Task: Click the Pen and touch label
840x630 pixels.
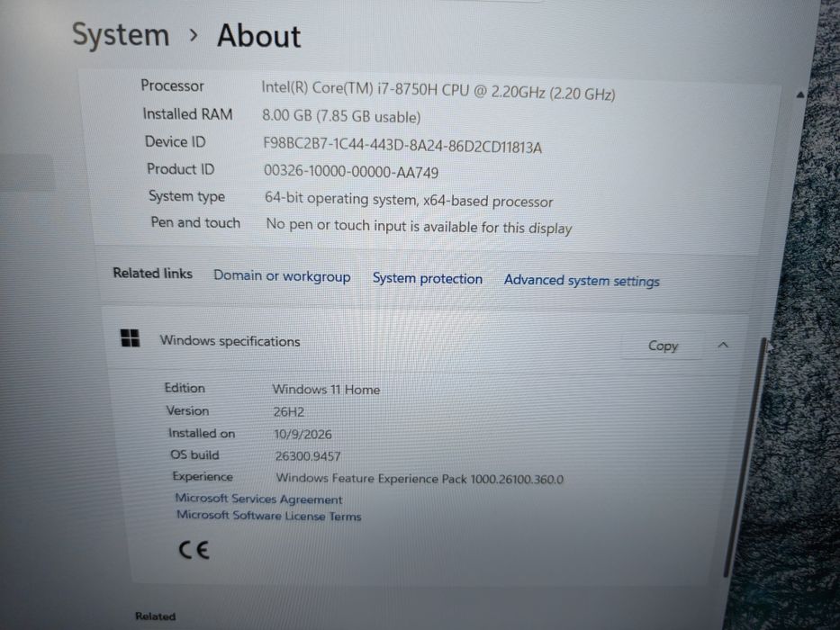Action: [195, 222]
